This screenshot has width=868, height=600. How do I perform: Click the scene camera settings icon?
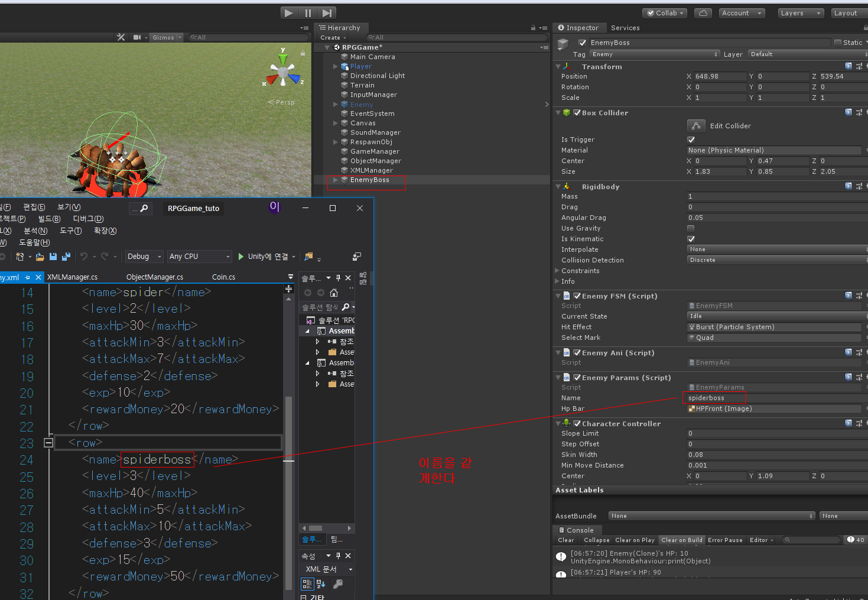(x=137, y=37)
